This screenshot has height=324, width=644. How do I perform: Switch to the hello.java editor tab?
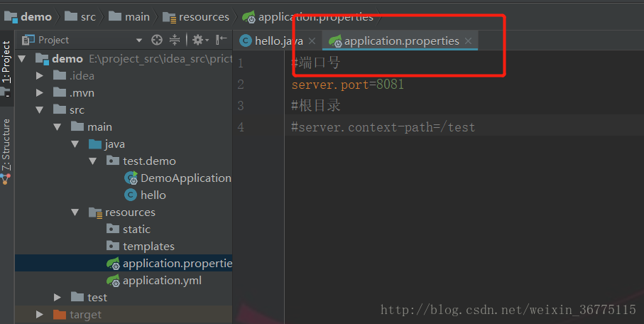[271, 40]
